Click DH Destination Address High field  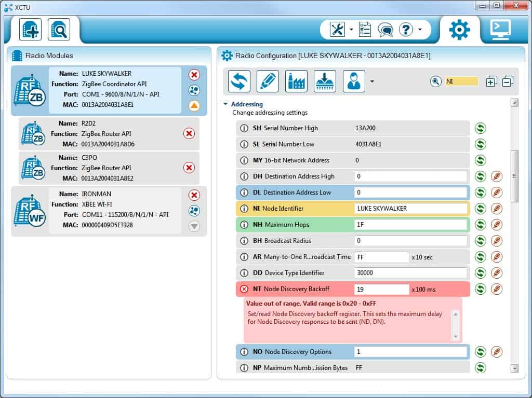click(410, 176)
